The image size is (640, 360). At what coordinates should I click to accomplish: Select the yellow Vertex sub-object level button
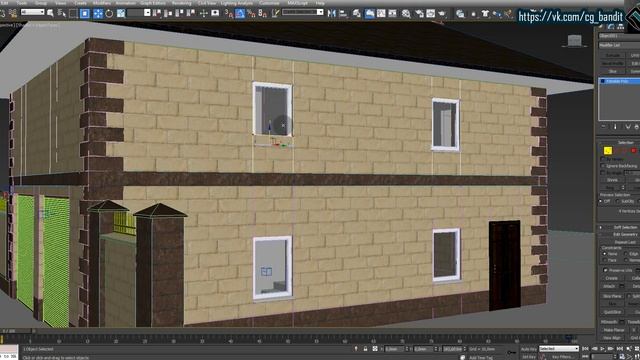[x=608, y=151]
